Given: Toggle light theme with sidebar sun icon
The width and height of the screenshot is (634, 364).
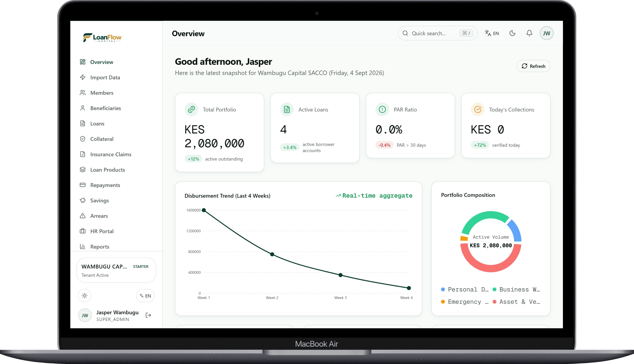Looking at the screenshot, I should 85,296.
